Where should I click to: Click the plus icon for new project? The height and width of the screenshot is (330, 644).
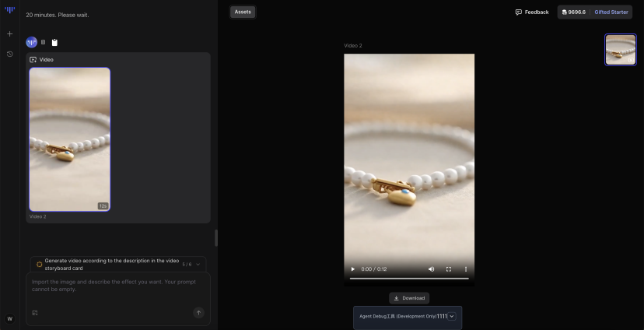(x=9, y=34)
